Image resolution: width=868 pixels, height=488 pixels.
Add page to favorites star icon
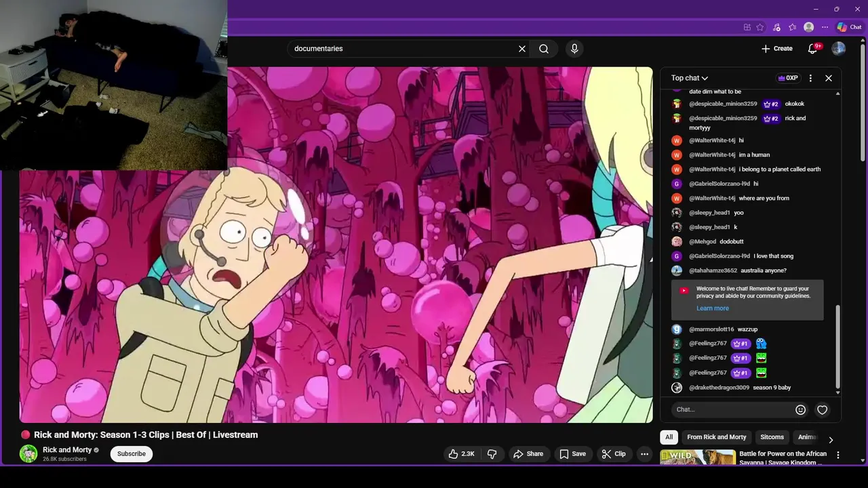[x=760, y=27]
